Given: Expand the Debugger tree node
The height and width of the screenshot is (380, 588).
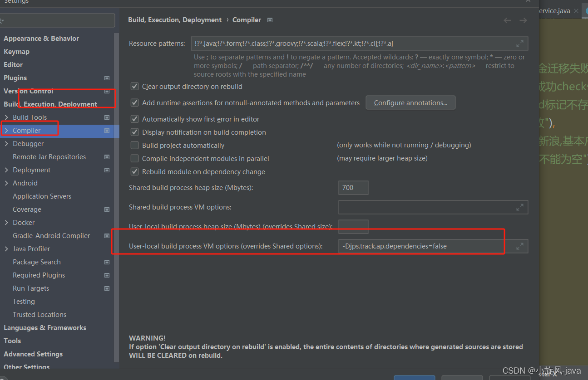Looking at the screenshot, I should tap(6, 144).
